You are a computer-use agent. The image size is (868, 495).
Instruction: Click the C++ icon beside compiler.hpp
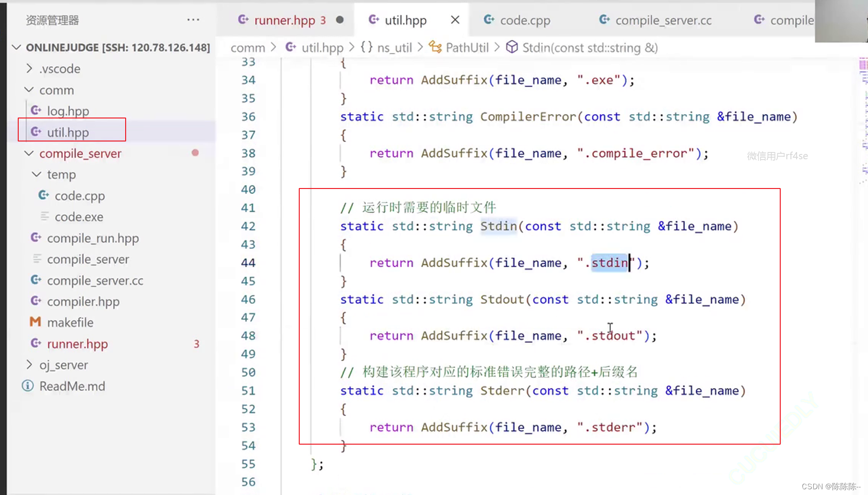point(36,301)
